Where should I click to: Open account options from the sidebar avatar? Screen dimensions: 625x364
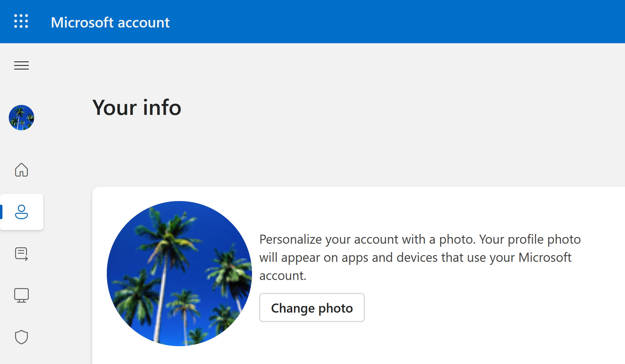(21, 118)
